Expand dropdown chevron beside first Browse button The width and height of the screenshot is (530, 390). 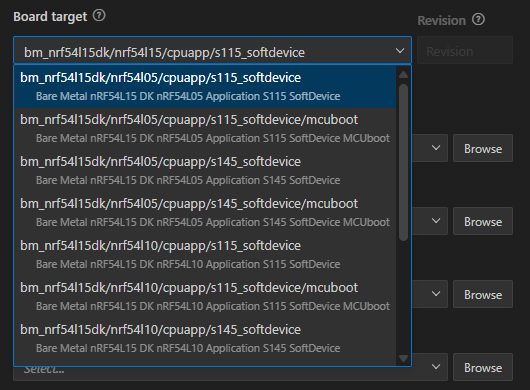pos(436,148)
